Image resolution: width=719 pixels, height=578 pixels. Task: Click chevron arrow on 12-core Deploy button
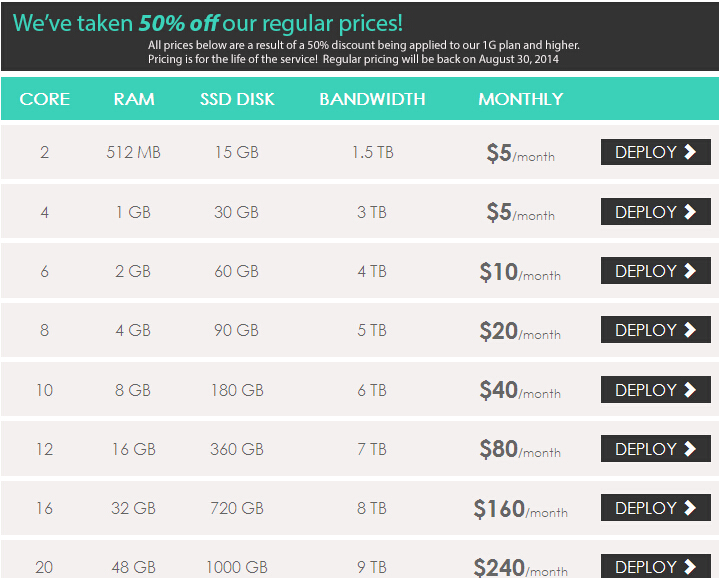pos(690,448)
